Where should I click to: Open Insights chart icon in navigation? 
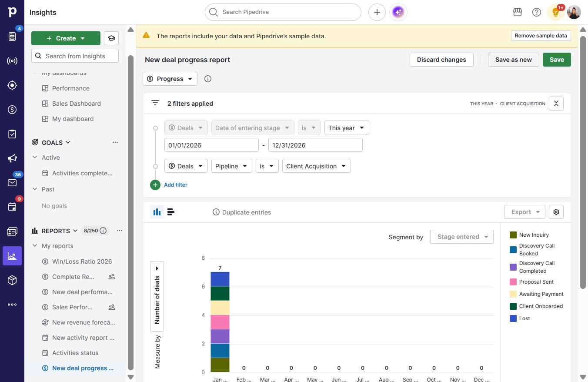tap(12, 256)
